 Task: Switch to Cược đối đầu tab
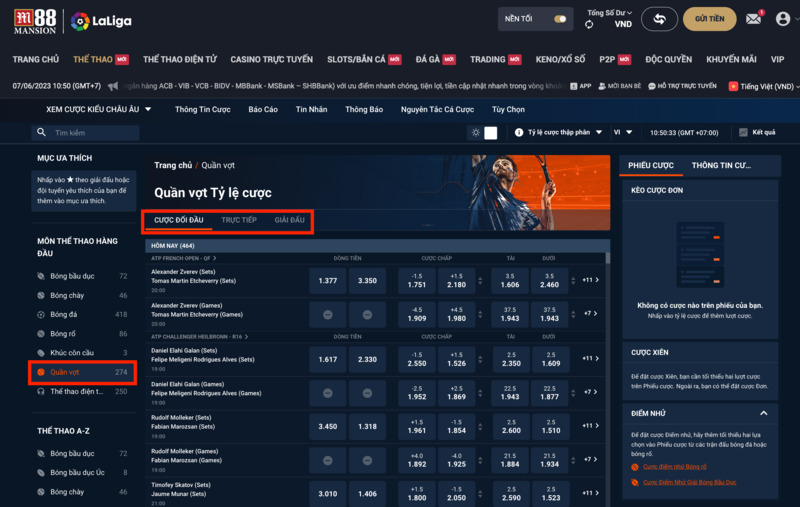(179, 220)
